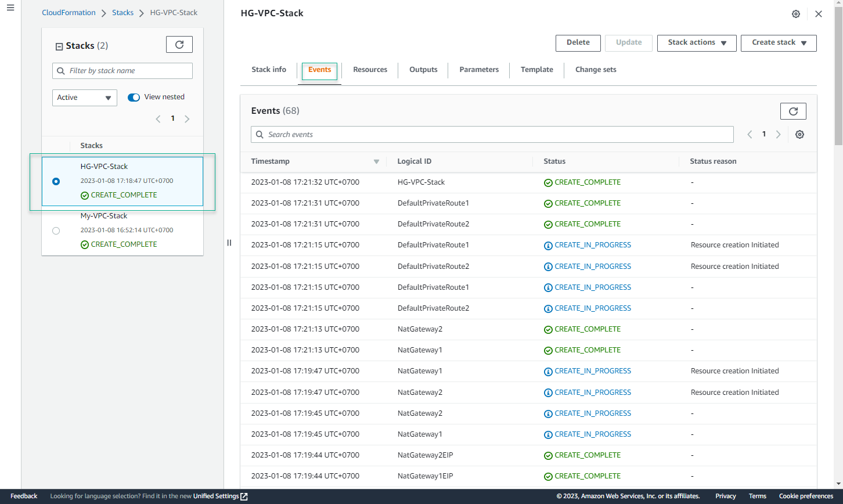Close the HG-VPC-Stack detail panel

[819, 14]
